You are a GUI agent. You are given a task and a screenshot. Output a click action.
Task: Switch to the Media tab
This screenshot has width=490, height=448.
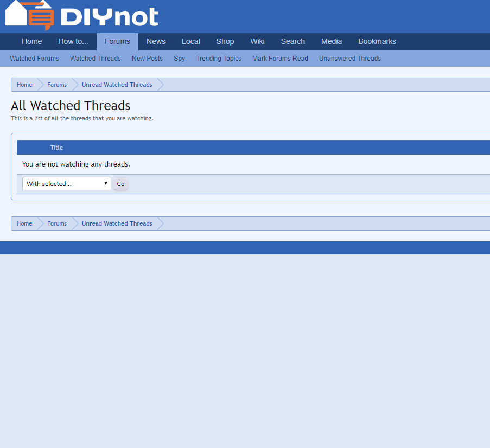pyautogui.click(x=332, y=42)
